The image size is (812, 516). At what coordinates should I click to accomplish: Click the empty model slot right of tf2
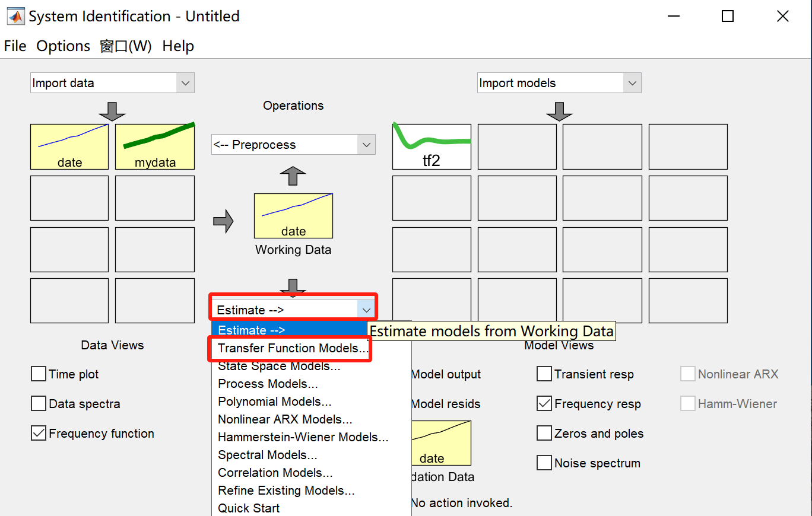[x=517, y=146]
